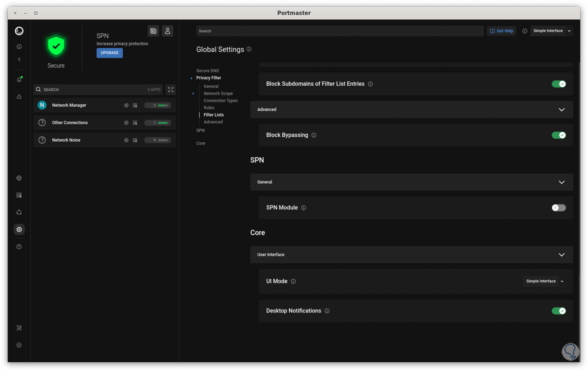588x371 pixels.
Task: Open the Network Manager app row
Action: pyautogui.click(x=105, y=105)
